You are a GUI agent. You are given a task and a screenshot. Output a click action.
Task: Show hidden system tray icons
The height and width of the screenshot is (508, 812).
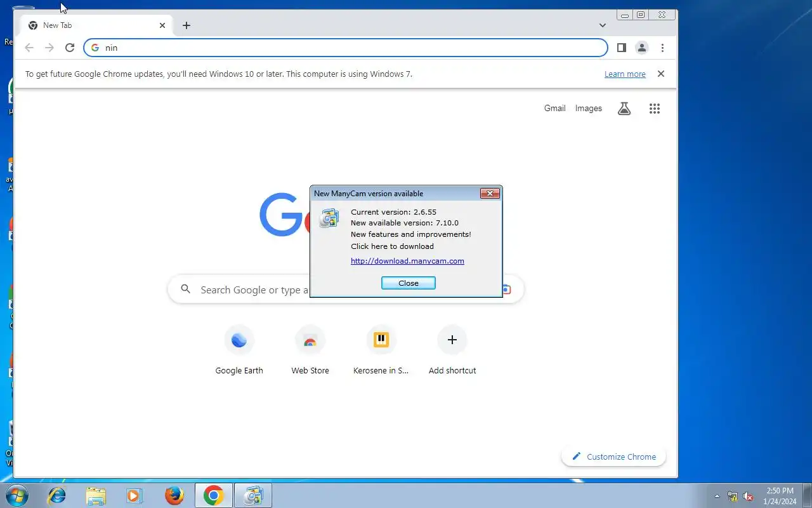pos(717,496)
